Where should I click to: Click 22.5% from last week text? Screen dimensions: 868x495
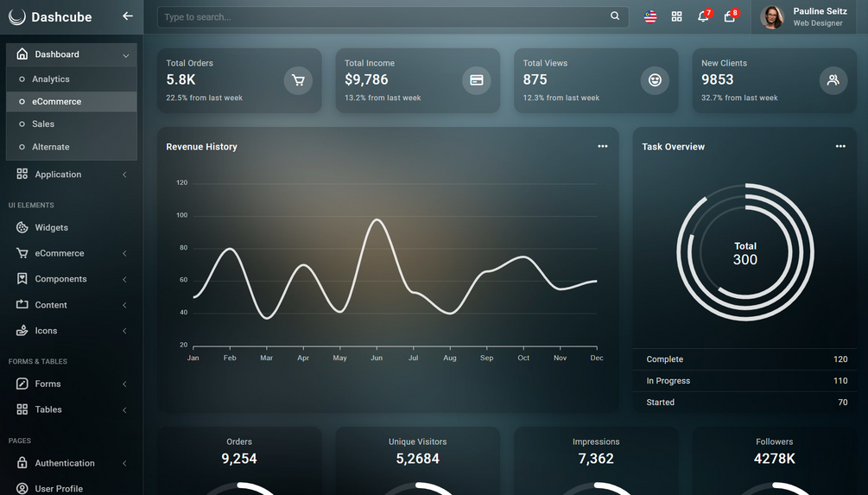(x=205, y=98)
